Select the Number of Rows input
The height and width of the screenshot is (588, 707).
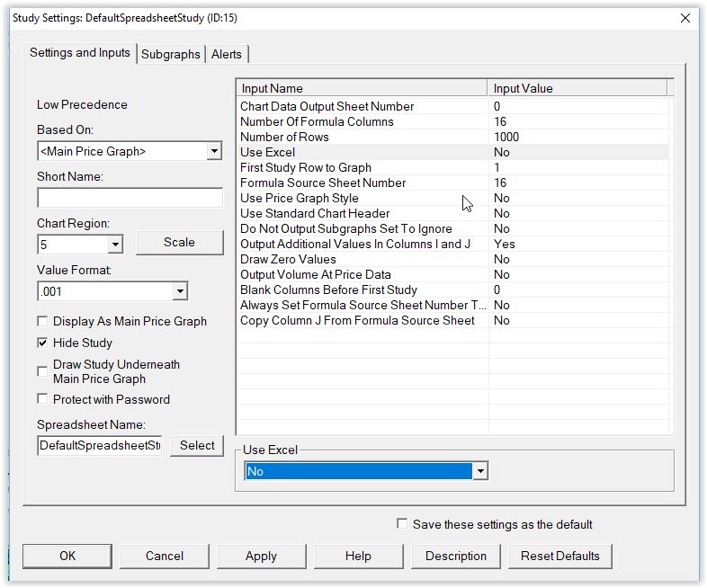pyautogui.click(x=452, y=137)
